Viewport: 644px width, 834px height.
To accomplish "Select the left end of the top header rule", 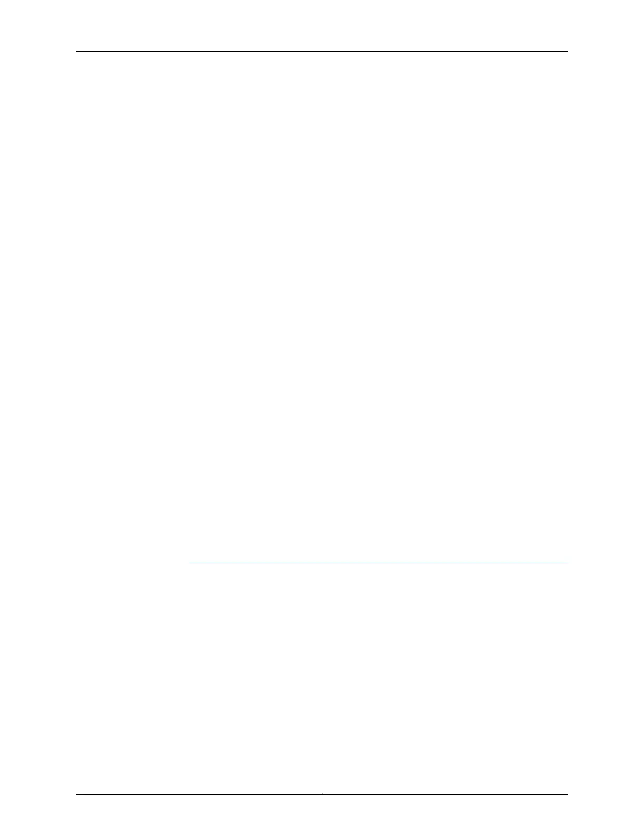I will 77,52.
